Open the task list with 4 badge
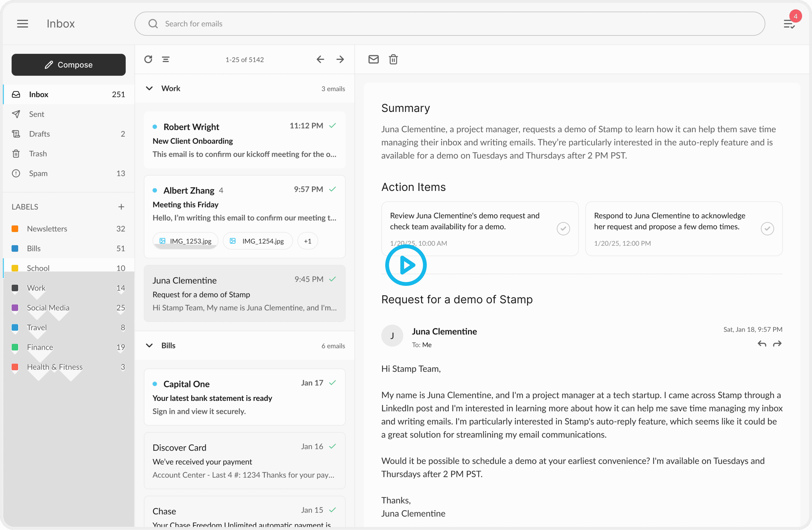This screenshot has height=530, width=812. 789,24
